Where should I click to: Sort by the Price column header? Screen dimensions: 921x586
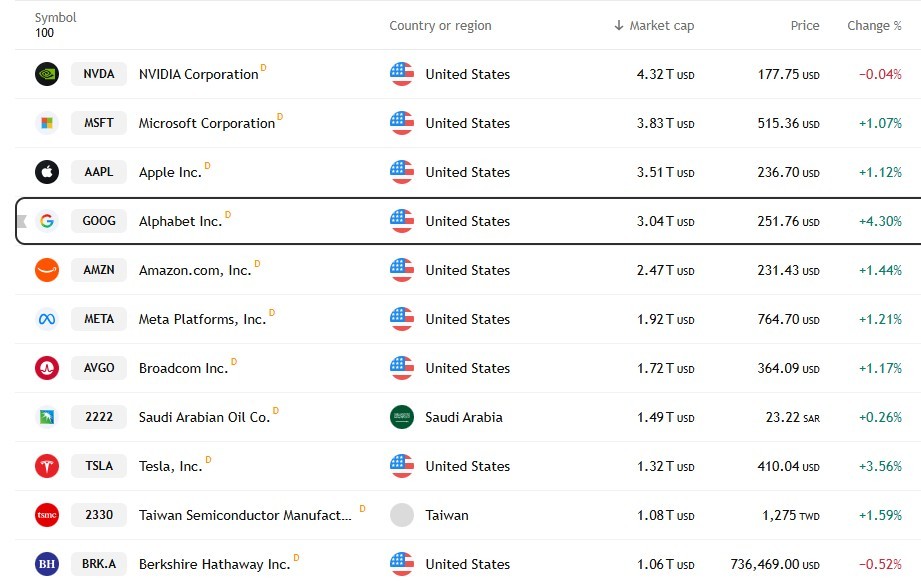[805, 26]
